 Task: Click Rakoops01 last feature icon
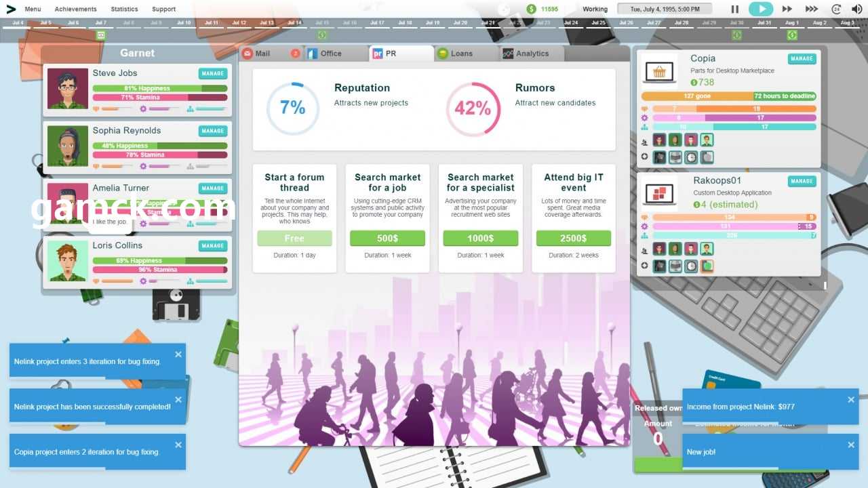(x=707, y=266)
